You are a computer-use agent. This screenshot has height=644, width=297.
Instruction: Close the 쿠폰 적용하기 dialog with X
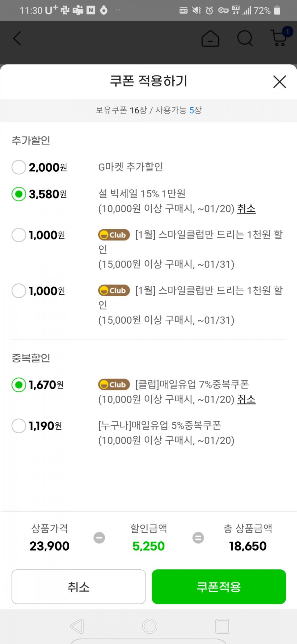tap(280, 82)
